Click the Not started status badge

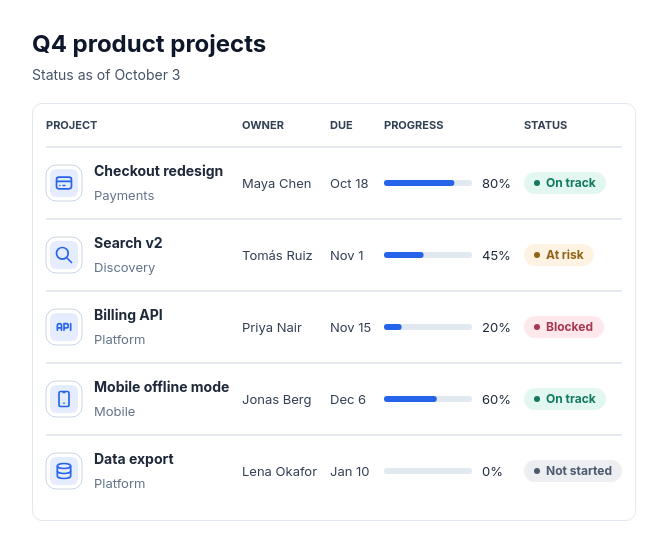pos(573,471)
